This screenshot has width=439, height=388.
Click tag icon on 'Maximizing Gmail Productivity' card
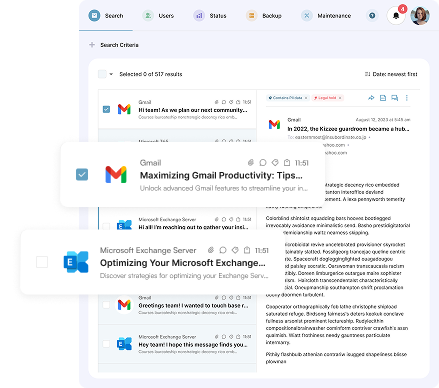275,163
